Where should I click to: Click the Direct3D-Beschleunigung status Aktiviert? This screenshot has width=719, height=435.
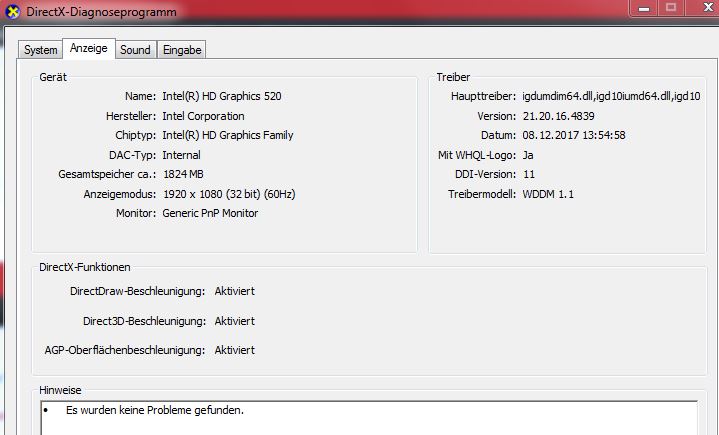234,321
